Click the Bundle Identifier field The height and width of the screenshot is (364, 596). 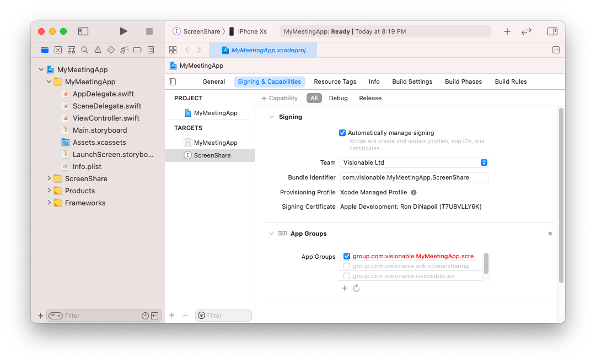[414, 177]
